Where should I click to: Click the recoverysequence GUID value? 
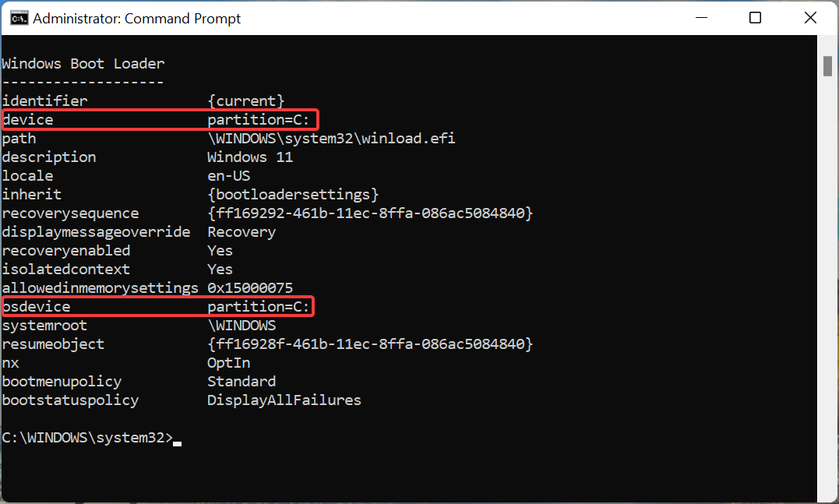pyautogui.click(x=369, y=213)
